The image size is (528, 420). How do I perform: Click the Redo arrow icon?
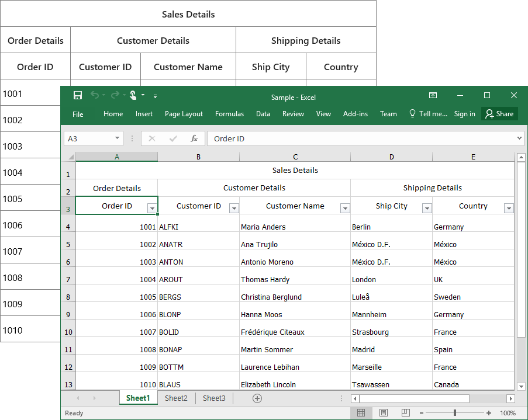115,95
